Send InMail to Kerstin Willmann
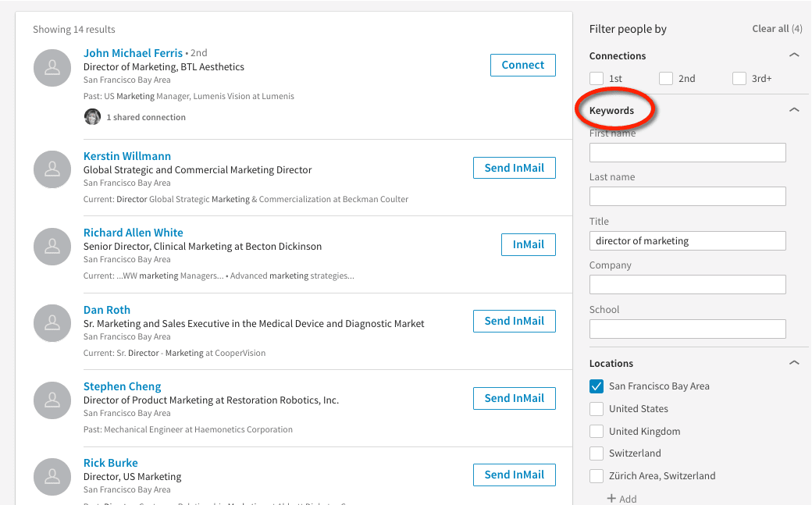The height and width of the screenshot is (505, 812). 514,168
